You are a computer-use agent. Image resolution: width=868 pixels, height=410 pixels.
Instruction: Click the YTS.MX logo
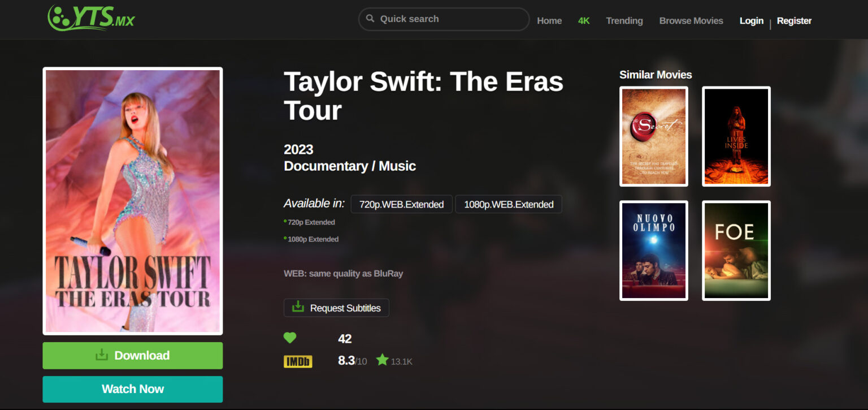click(91, 18)
